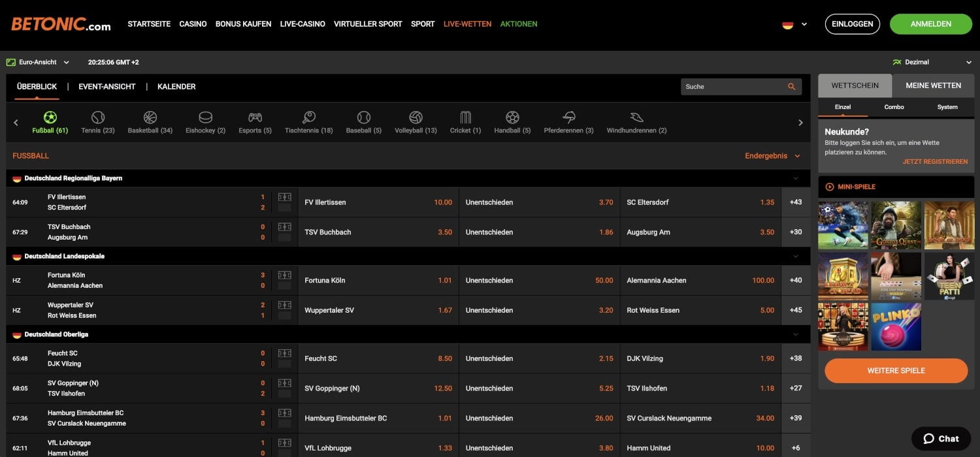This screenshot has height=457, width=980.
Task: Select the Basketball (34) sport icon
Action: [x=150, y=118]
